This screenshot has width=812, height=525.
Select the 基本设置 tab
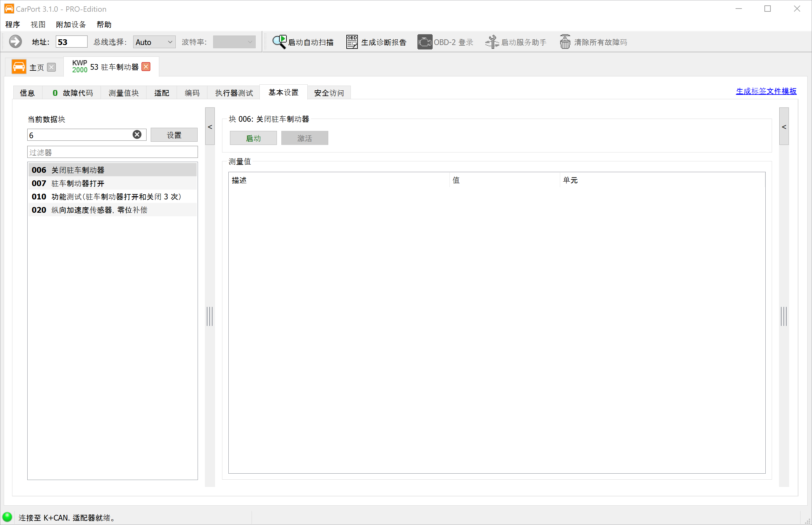(x=283, y=92)
